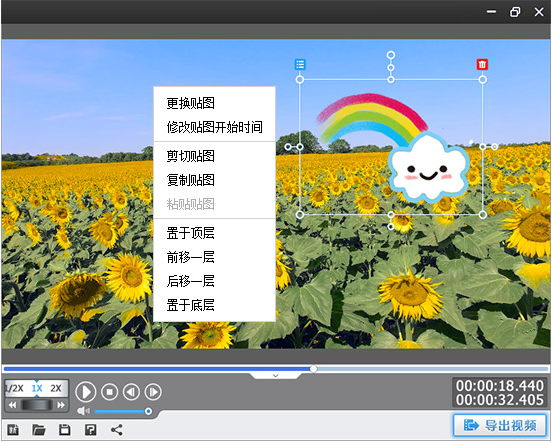Click the rewind double-arrow speed button
The width and height of the screenshot is (552, 444).
(12, 405)
